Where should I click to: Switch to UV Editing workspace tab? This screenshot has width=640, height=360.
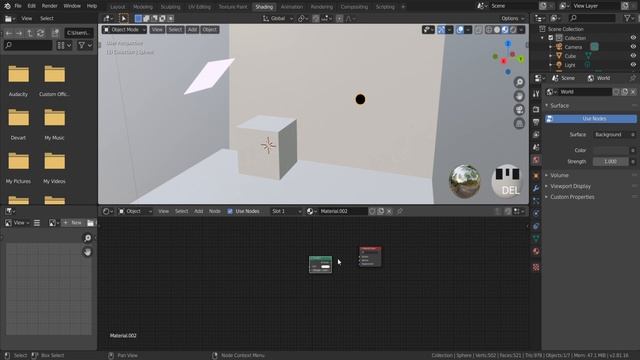[199, 7]
